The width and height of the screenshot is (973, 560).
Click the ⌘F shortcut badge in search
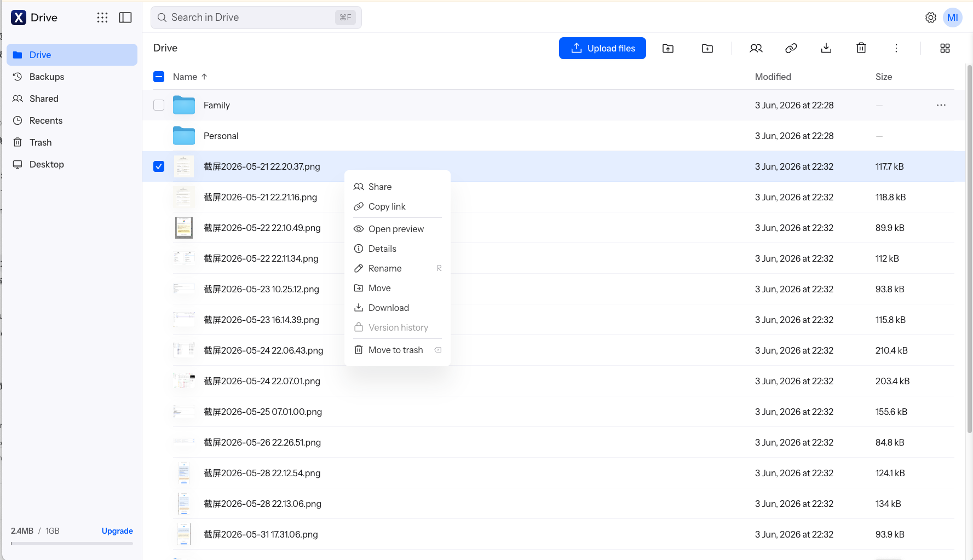tap(346, 18)
